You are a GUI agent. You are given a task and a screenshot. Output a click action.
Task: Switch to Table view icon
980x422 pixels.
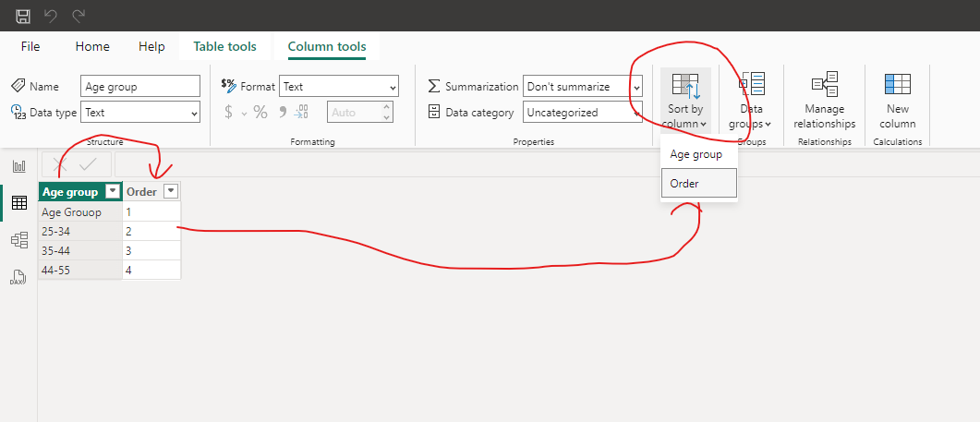[x=19, y=202]
